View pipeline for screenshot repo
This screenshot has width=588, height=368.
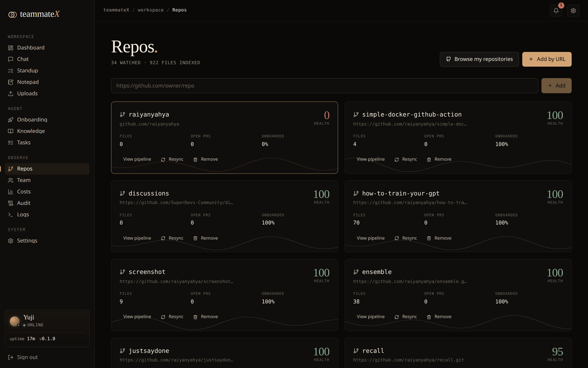pyautogui.click(x=137, y=317)
